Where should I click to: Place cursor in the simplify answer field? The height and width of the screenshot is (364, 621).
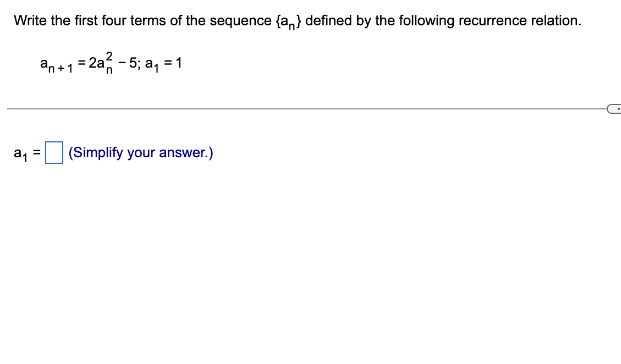point(54,152)
